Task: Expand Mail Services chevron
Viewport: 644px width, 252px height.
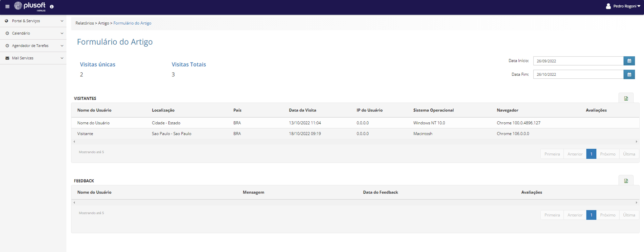Action: click(x=62, y=58)
